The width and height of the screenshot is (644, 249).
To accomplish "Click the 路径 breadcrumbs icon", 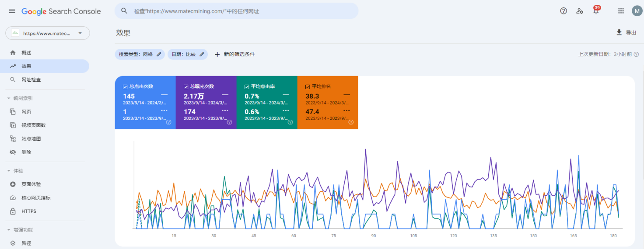I will pyautogui.click(x=13, y=243).
